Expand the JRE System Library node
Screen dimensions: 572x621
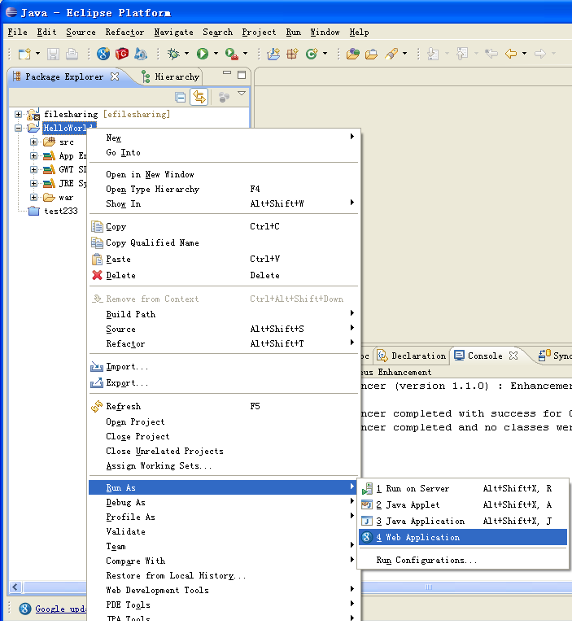pos(34,183)
